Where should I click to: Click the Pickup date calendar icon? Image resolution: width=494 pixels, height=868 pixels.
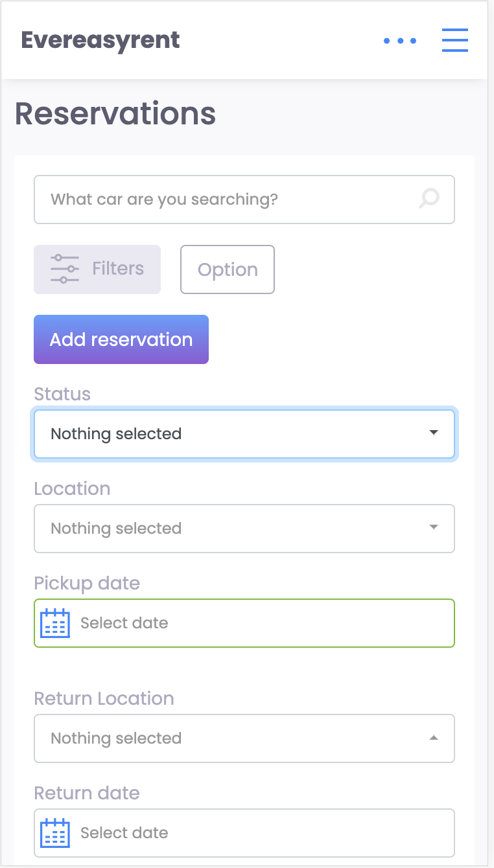click(x=55, y=623)
